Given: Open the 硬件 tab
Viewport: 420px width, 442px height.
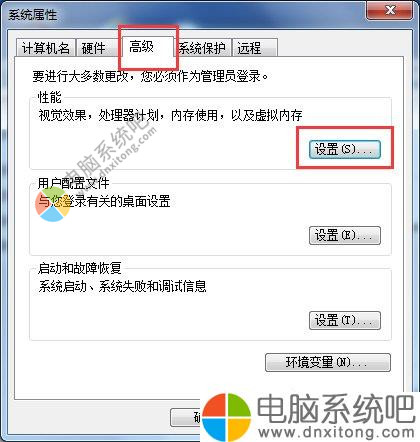Looking at the screenshot, I should [x=95, y=48].
